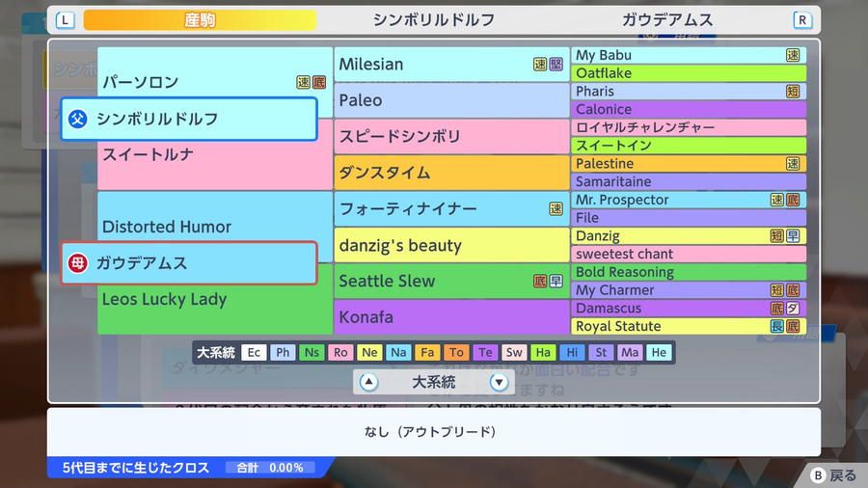The height and width of the screenshot is (488, 868).
Task: Click the 速 icon on Mr. Prospector
Action: [777, 200]
